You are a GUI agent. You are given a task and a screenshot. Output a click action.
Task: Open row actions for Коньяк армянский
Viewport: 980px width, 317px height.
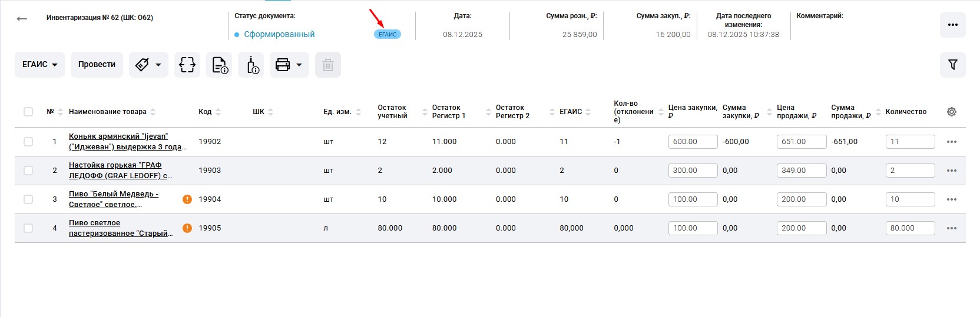click(x=951, y=142)
